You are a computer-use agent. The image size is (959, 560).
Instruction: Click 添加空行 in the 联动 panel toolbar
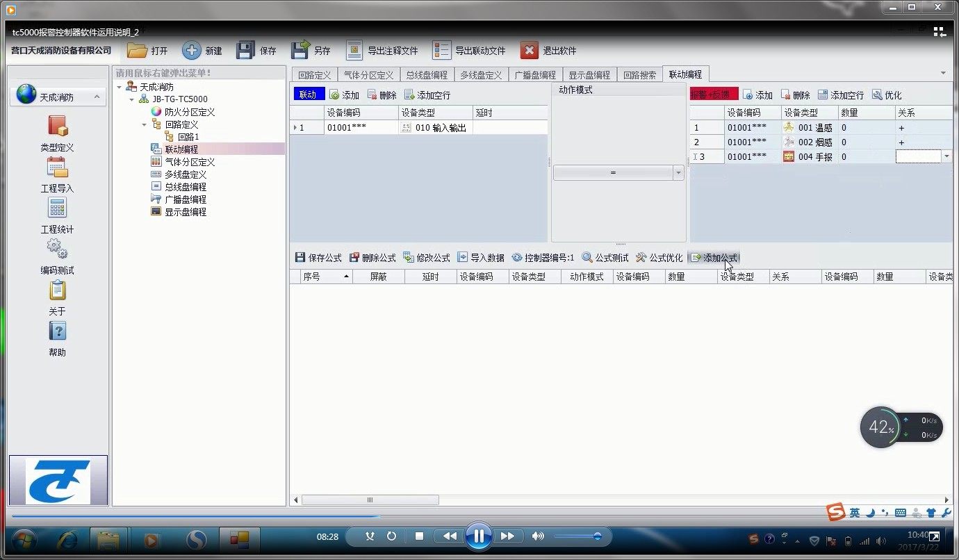point(427,94)
